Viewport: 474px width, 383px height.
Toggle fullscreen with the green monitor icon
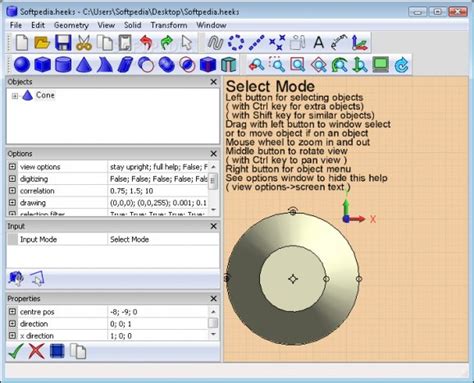point(381,64)
